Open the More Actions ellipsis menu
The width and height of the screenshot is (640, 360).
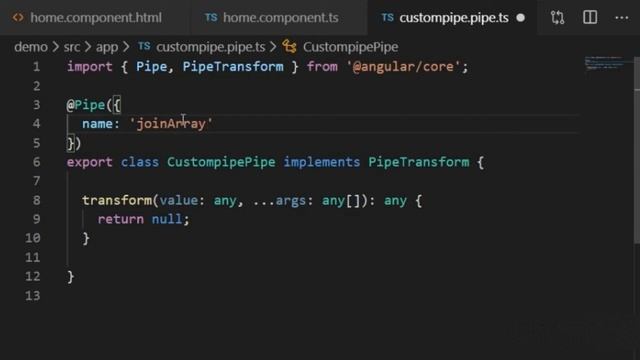click(x=622, y=18)
